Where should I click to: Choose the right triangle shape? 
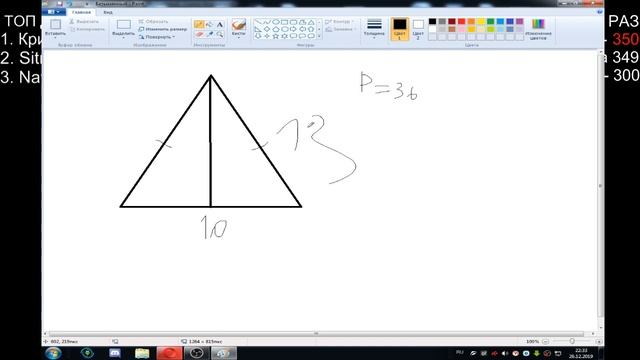(x=258, y=29)
